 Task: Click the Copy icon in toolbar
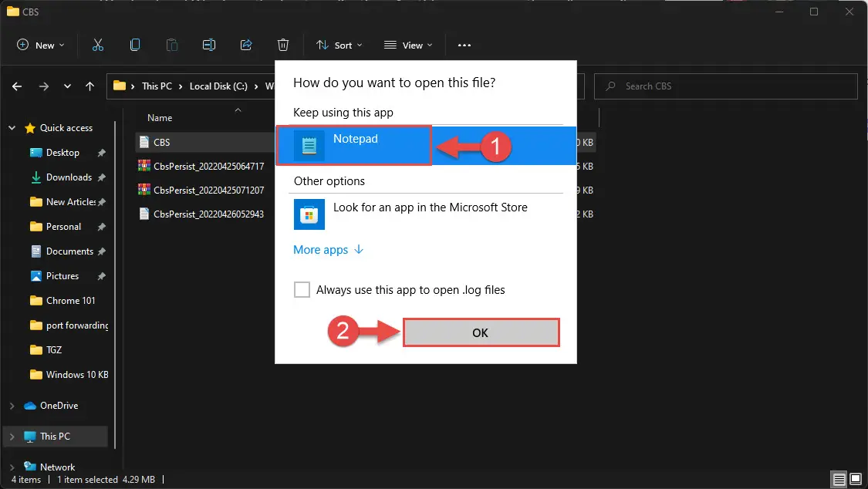(134, 45)
